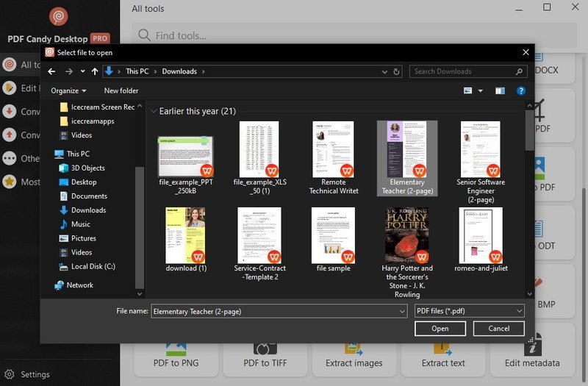Click the Help question mark icon
This screenshot has height=386, width=588.
point(521,90)
